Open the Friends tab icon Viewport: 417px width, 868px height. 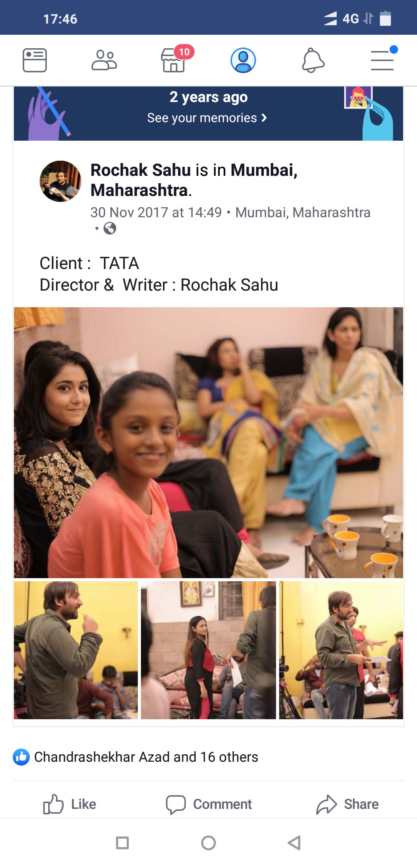coord(104,60)
